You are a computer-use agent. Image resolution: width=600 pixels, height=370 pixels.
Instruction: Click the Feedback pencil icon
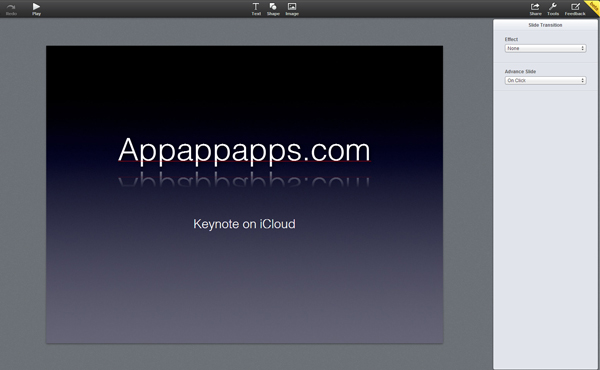pyautogui.click(x=575, y=6)
